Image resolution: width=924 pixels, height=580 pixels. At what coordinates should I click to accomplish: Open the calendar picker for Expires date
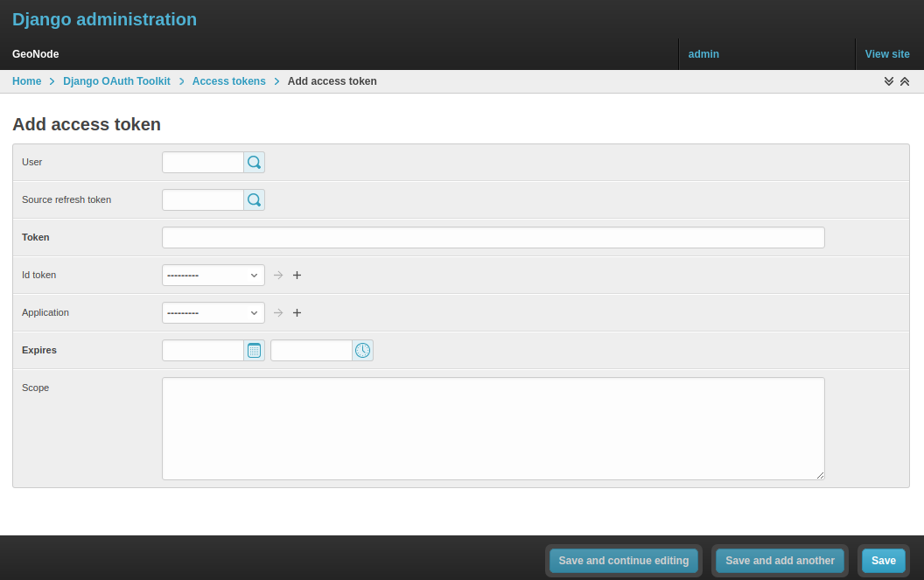(x=254, y=350)
